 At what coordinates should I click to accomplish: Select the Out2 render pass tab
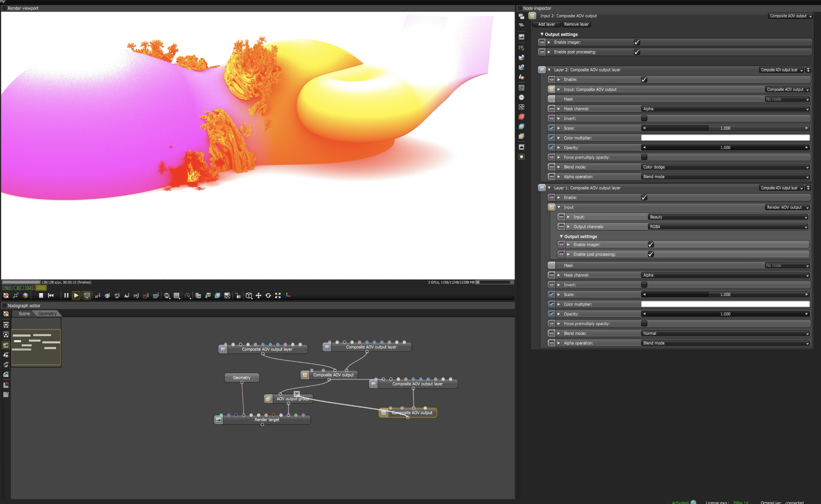click(41, 288)
